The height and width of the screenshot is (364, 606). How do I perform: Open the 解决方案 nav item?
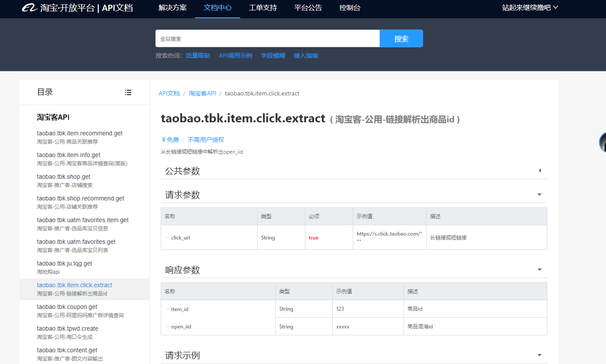click(172, 8)
